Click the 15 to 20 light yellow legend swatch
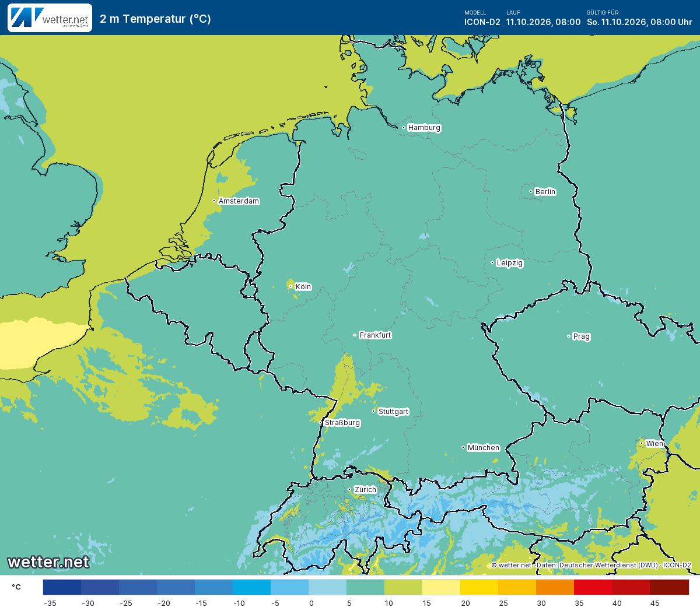This screenshot has height=614, width=700. pos(441,587)
